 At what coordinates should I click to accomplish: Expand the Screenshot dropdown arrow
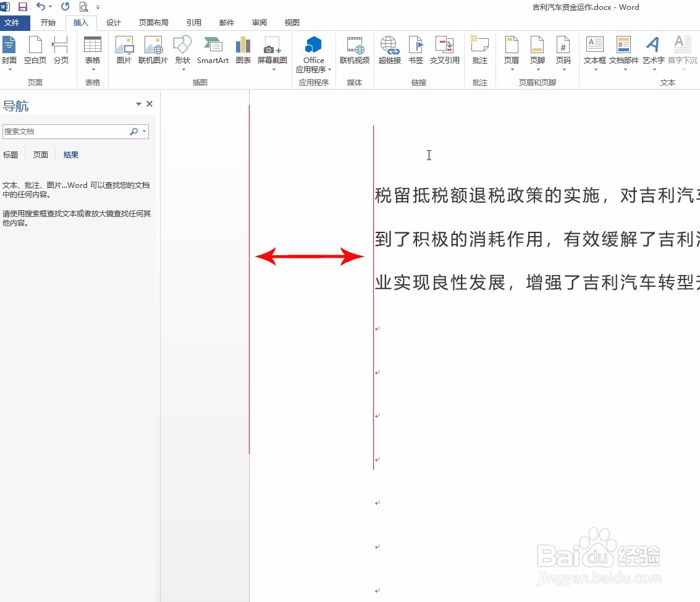[274, 70]
